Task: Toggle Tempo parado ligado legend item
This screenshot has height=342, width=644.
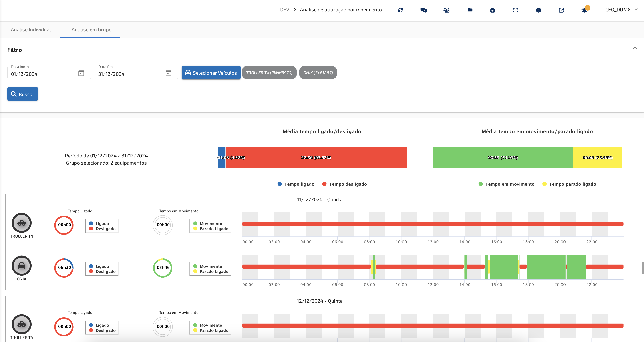Action: point(569,184)
